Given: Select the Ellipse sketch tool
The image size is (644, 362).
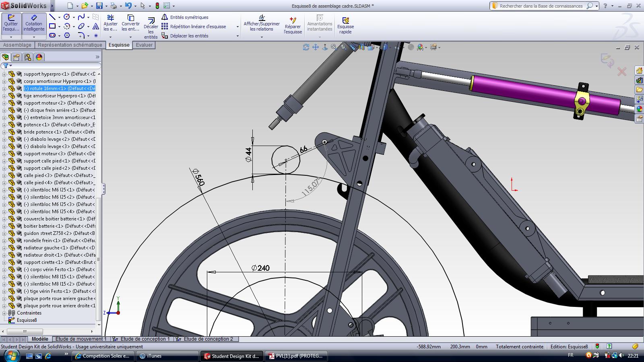Looking at the screenshot, I should coord(81,26).
